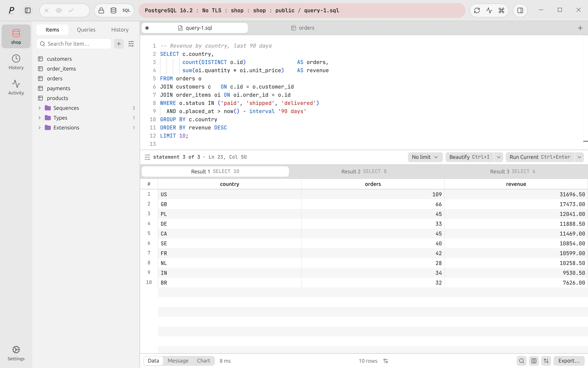Open Activity in the left sidebar
Screen dimensions: 588x368
click(16, 87)
